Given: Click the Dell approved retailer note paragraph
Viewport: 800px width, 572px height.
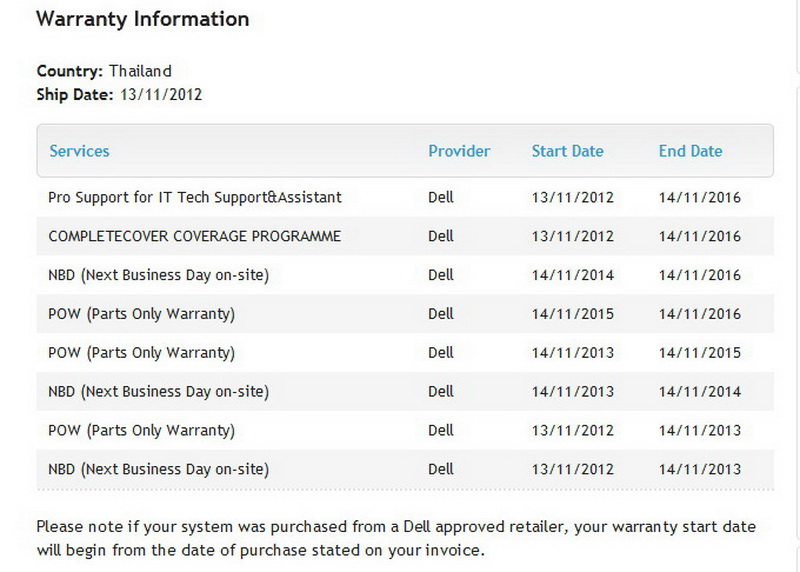Looking at the screenshot, I should 396,538.
